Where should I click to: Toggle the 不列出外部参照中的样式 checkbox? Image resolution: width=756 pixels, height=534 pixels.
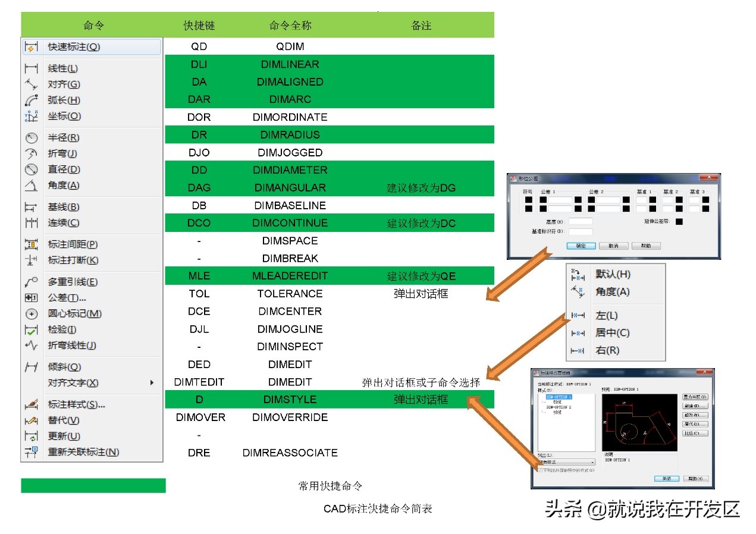coord(539,470)
